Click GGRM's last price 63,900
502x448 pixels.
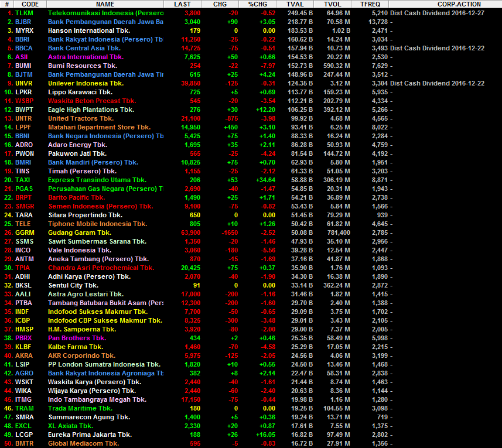(191, 232)
